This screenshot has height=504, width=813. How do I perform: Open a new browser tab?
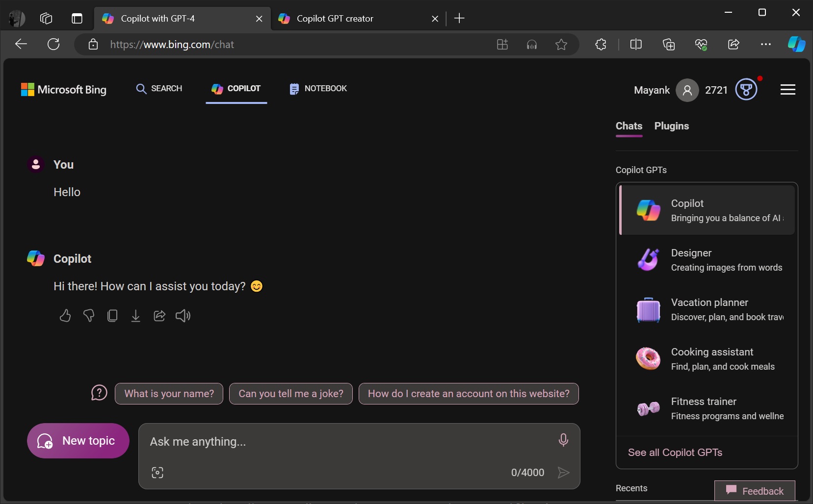(459, 19)
